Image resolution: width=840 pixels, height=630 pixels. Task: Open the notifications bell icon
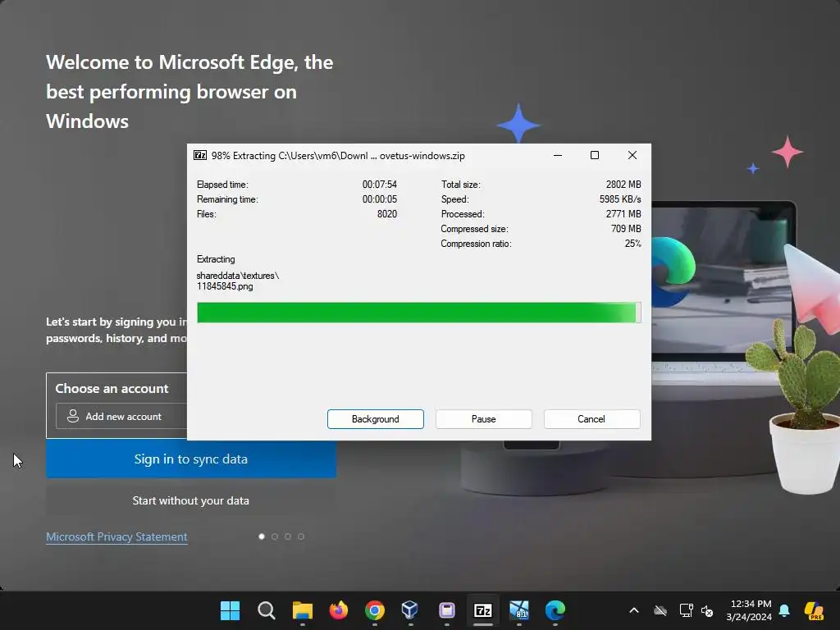pos(784,610)
